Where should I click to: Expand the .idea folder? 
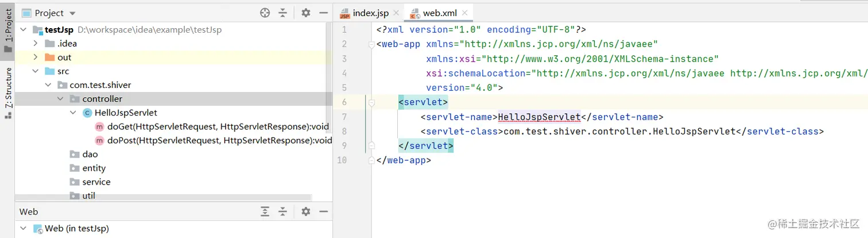36,44
